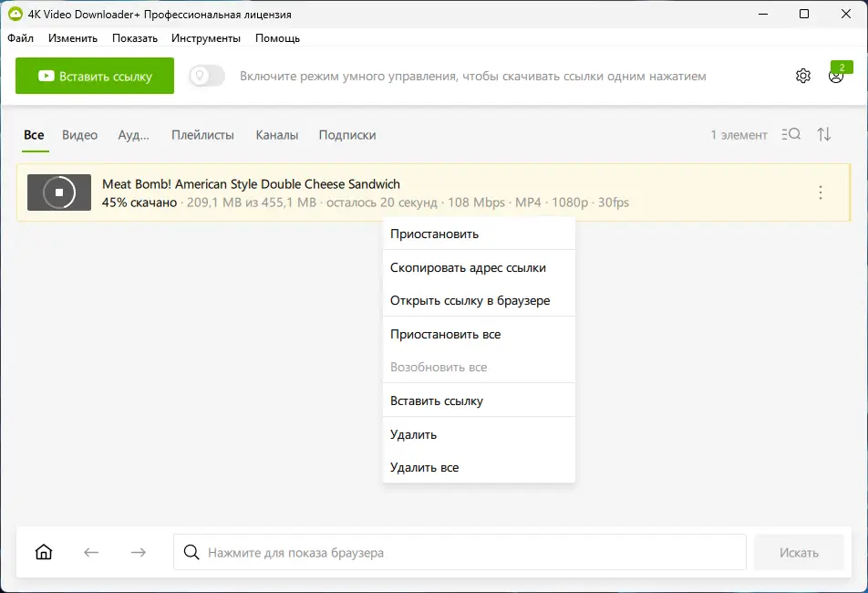
Task: Open the account profile icon
Action: [x=835, y=77]
